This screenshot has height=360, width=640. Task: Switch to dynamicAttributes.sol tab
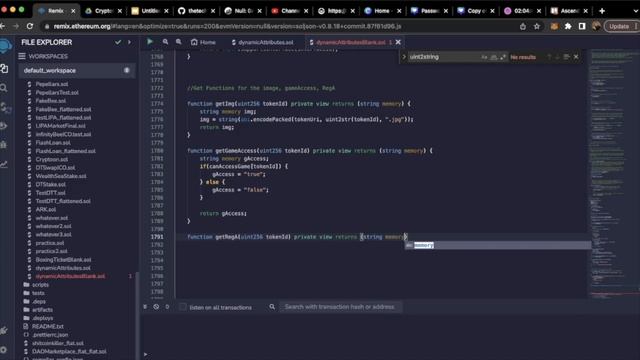(x=262, y=42)
